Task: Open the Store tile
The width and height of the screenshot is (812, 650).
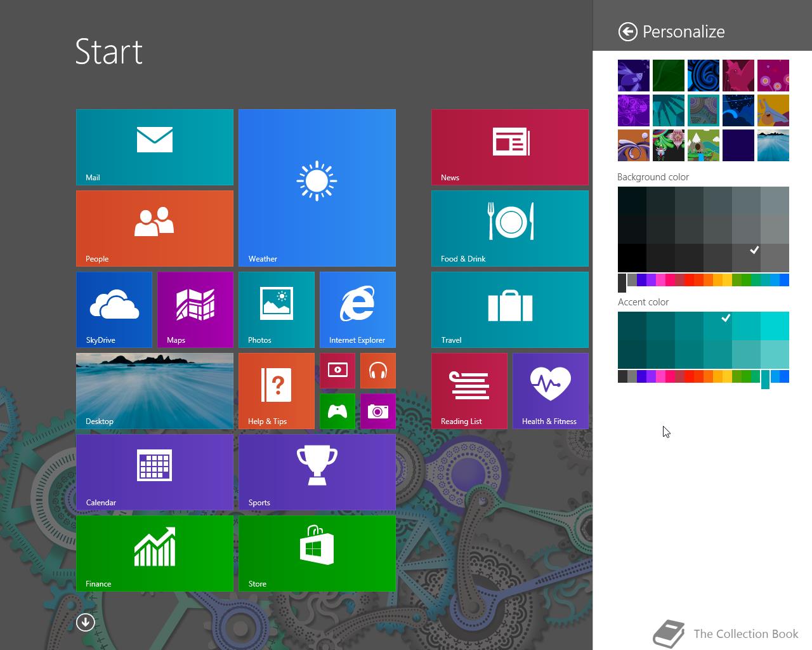Action: (317, 554)
